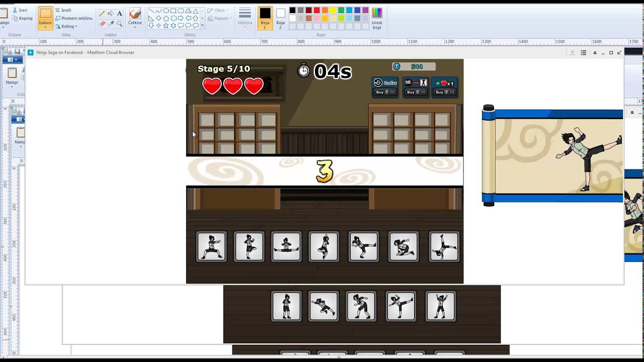This screenshot has height=362, width=644.
Task: Select the Color picker eyedropper tool
Action: tap(111, 24)
